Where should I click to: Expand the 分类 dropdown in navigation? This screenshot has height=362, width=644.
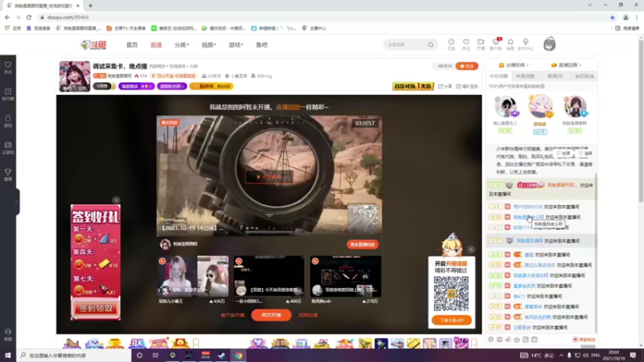point(182,45)
